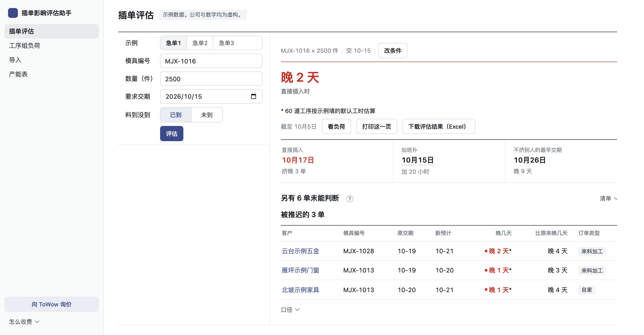
Task: Open customer 北坡示例家具 link
Action: (301, 290)
